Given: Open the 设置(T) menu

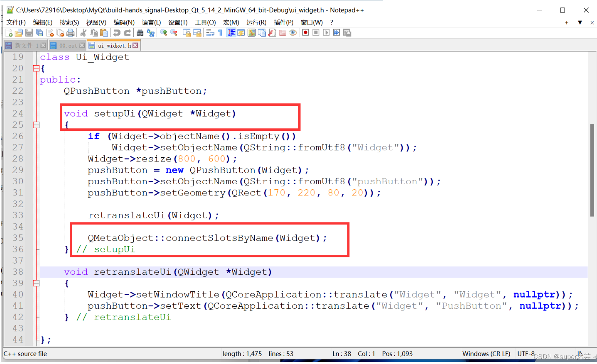Looking at the screenshot, I should click(178, 22).
